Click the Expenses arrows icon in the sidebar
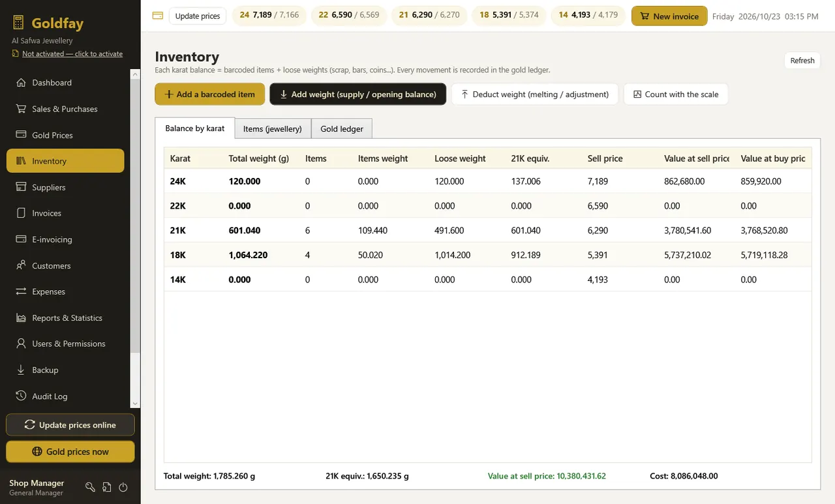Viewport: 835px width, 504px height. pyautogui.click(x=20, y=291)
